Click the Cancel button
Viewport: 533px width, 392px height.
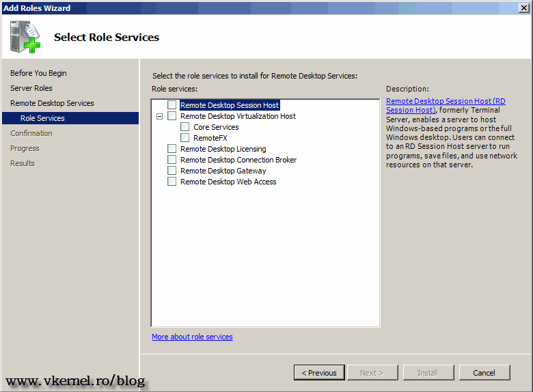(x=484, y=373)
